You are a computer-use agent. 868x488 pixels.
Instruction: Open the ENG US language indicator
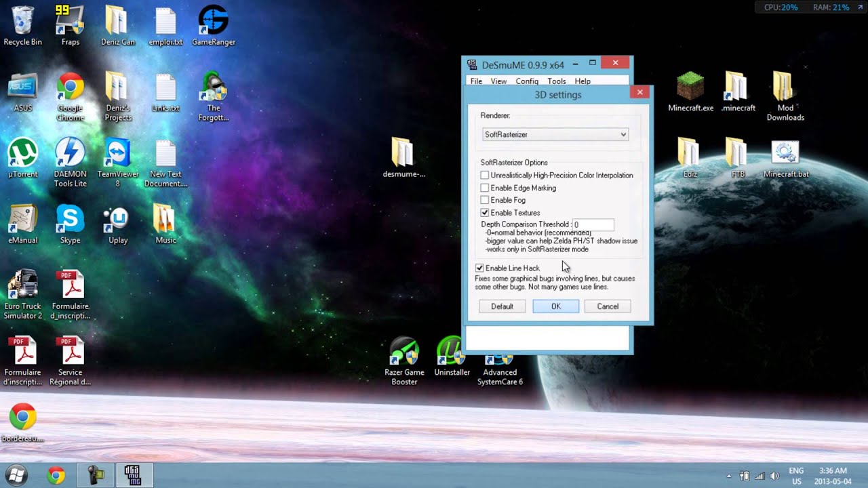click(797, 475)
